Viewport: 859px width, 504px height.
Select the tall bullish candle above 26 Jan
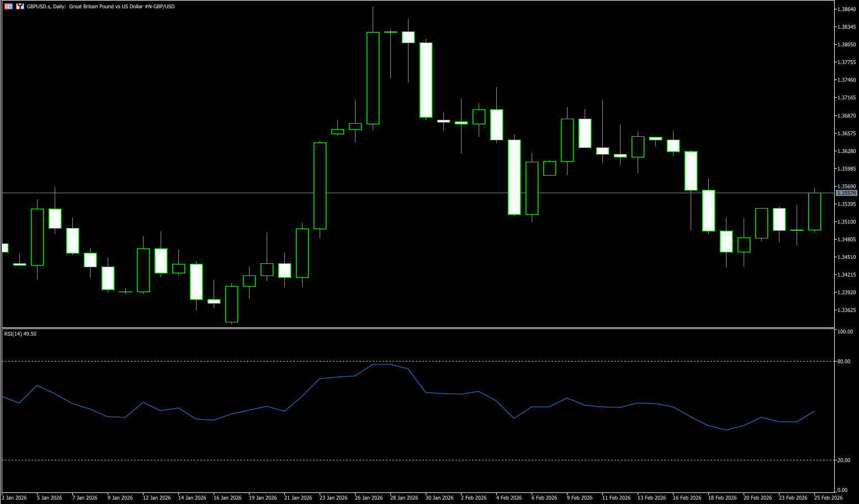[373, 78]
